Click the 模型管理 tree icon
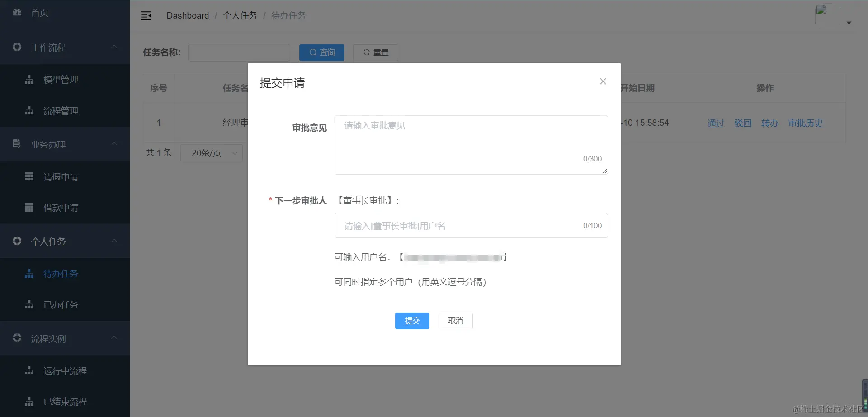 pyautogui.click(x=29, y=80)
